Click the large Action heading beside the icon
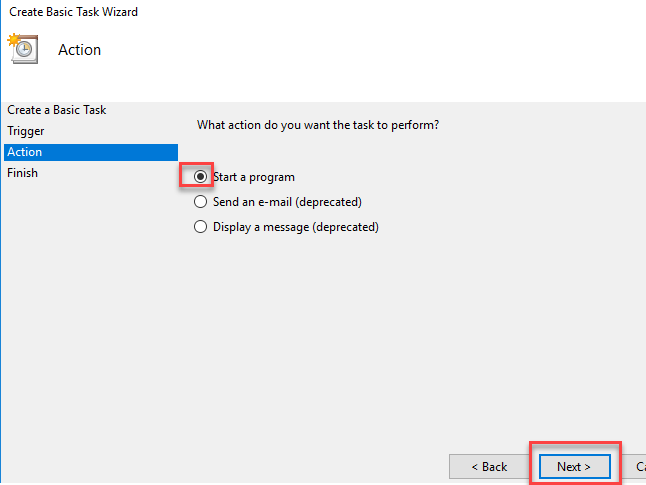This screenshot has width=646, height=485. pyautogui.click(x=80, y=50)
